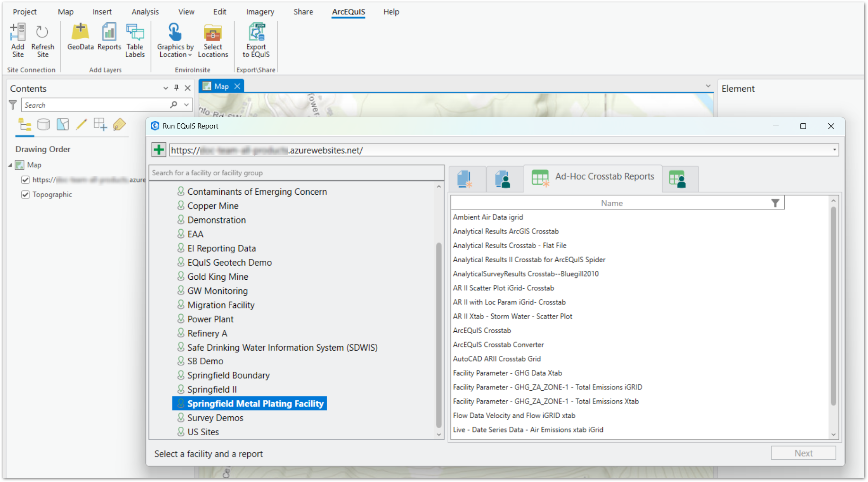Open the Share ribbon tab

pos(303,12)
